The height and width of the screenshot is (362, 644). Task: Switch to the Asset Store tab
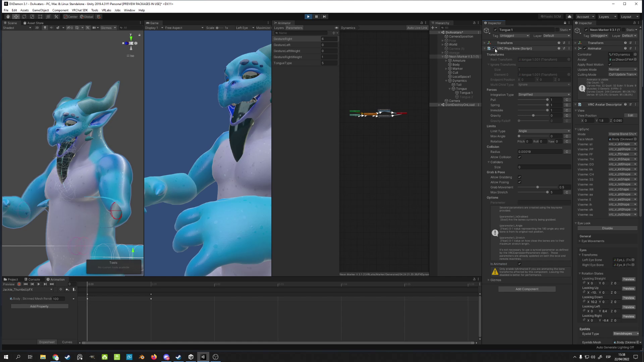[x=34, y=23]
